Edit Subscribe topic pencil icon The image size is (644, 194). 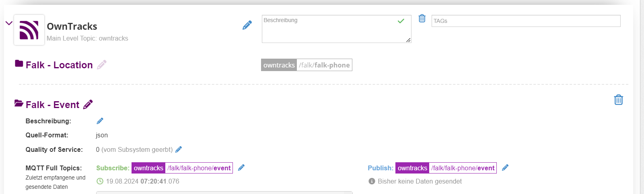click(x=241, y=168)
